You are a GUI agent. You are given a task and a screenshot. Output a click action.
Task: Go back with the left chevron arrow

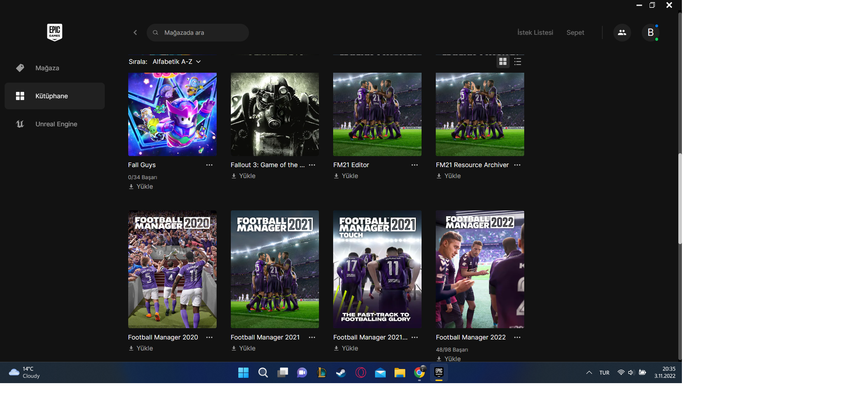point(135,33)
